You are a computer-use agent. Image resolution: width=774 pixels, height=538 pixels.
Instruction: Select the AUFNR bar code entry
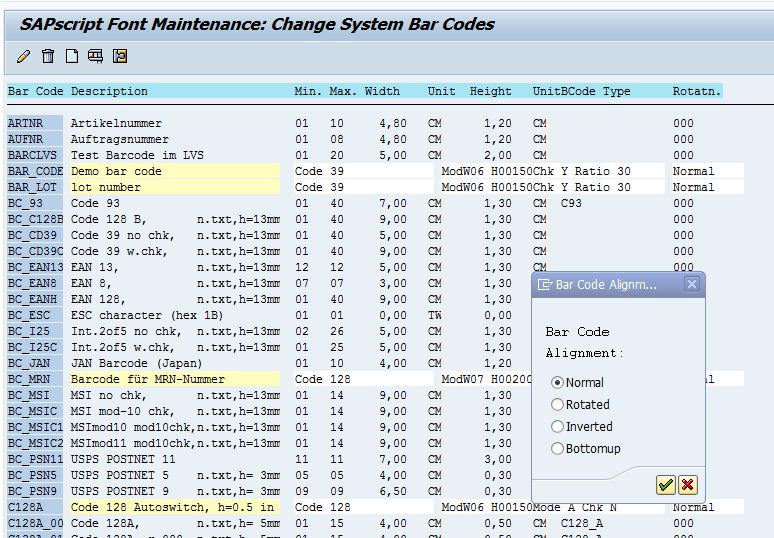35,139
